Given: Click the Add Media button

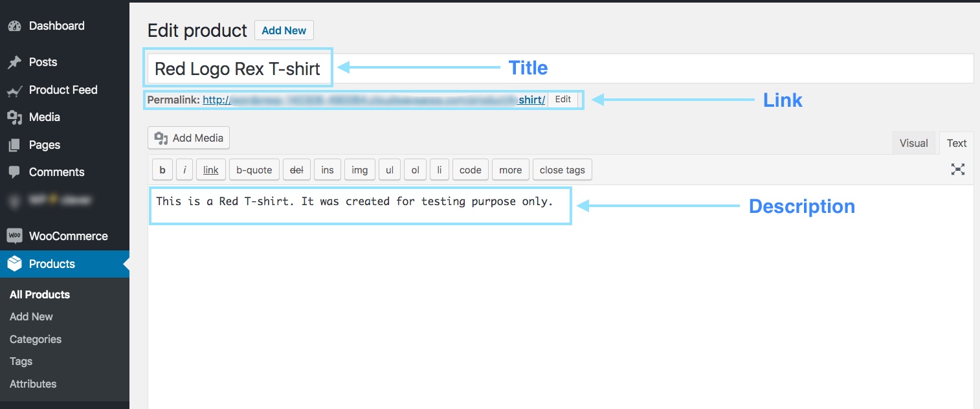Looking at the screenshot, I should (189, 138).
